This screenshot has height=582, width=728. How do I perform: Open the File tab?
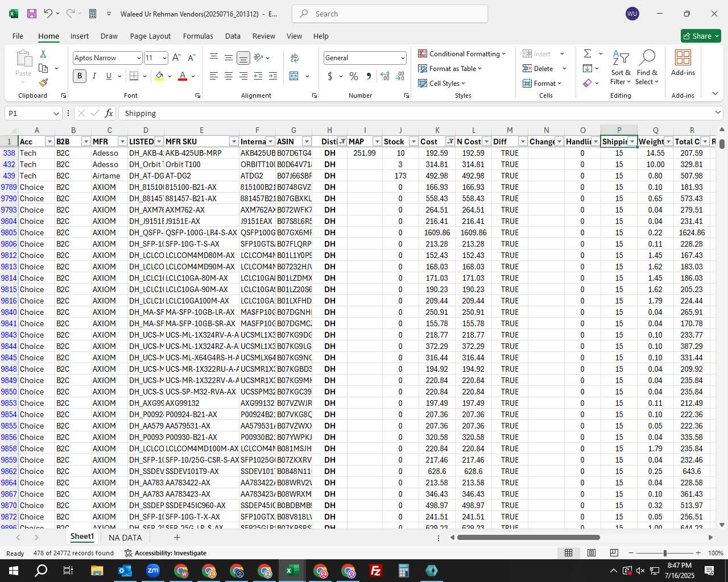18,36
